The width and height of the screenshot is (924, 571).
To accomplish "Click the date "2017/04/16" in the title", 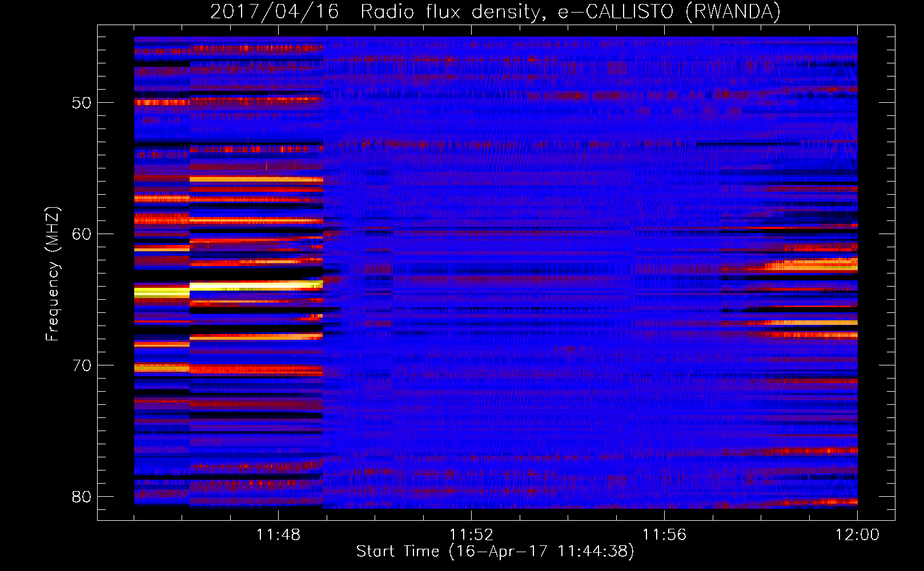I will point(275,11).
